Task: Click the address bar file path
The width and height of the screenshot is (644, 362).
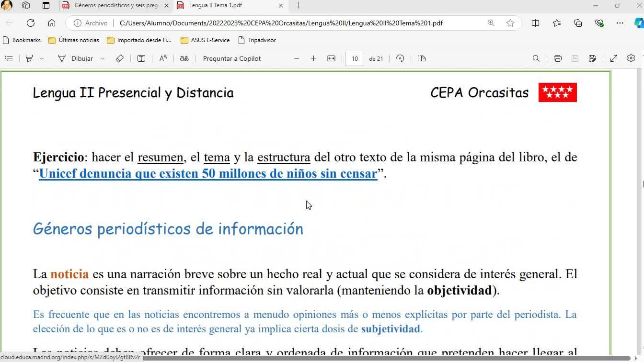Action: click(281, 23)
